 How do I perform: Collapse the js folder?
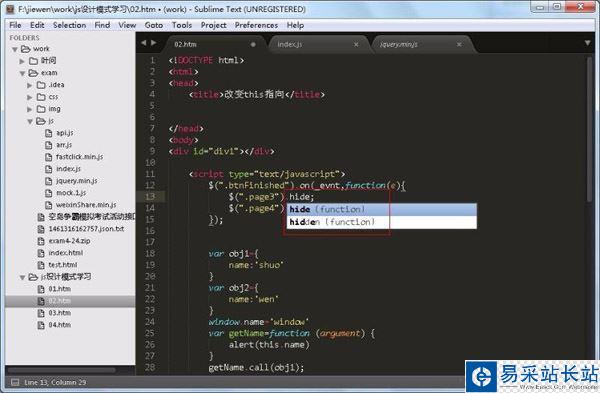pos(30,121)
